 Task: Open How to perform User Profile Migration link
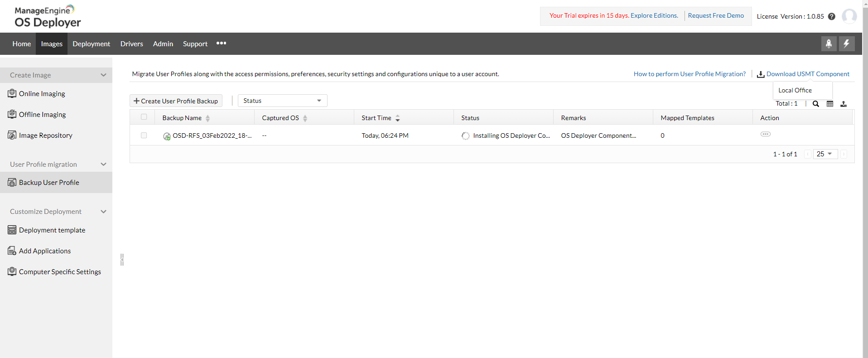coord(690,74)
